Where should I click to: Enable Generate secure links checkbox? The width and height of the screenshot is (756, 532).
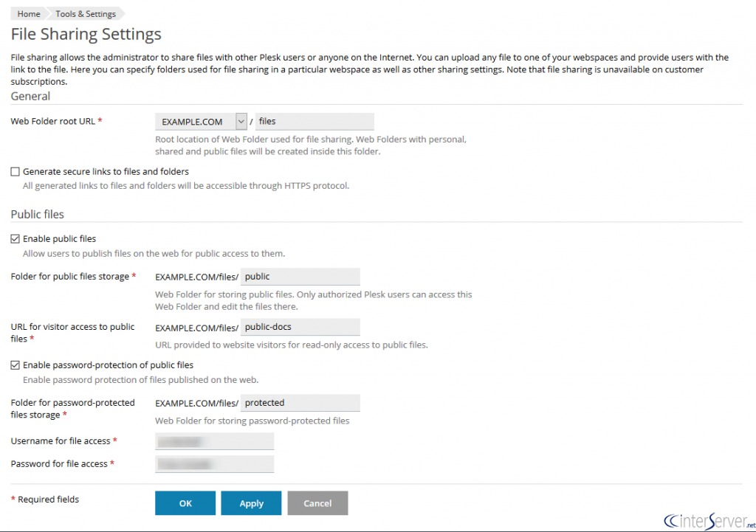tap(16, 171)
